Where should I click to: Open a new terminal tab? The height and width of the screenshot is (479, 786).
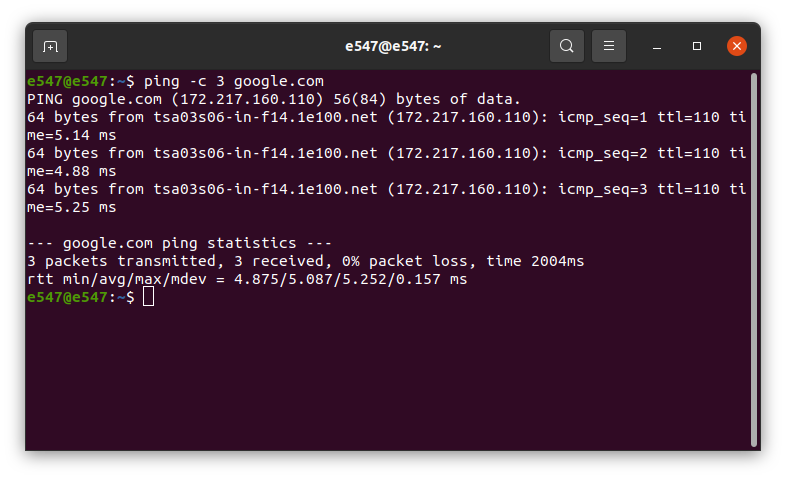coord(50,46)
